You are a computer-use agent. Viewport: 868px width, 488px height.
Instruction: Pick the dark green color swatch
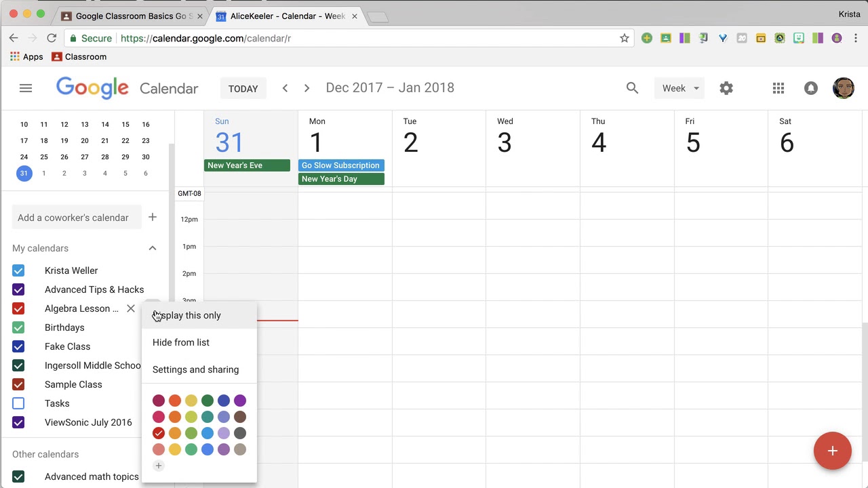coord(208,401)
